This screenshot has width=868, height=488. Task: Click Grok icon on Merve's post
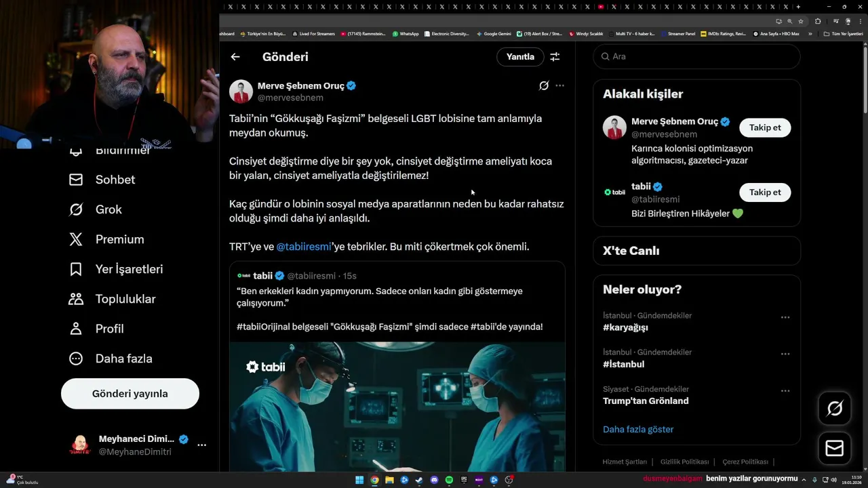[544, 85]
